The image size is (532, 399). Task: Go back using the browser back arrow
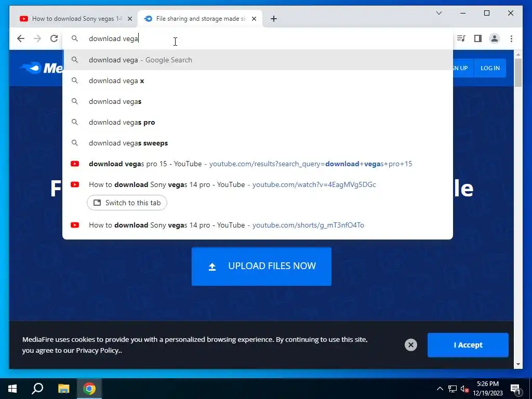21,38
